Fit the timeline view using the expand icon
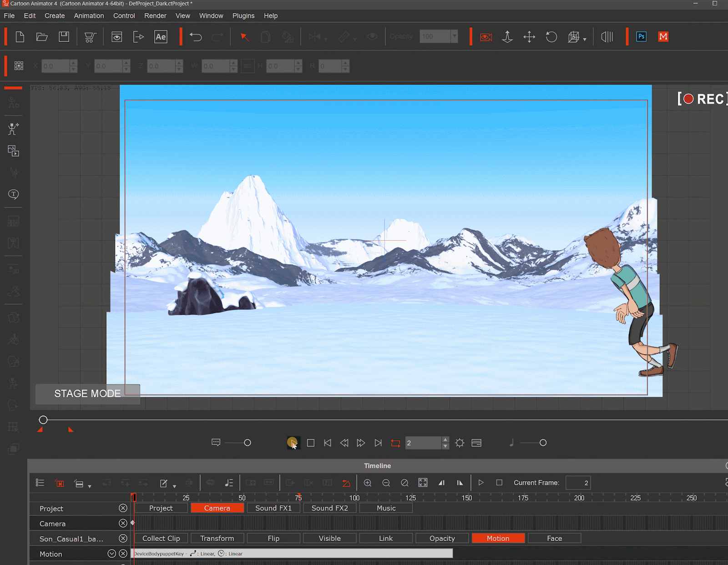 (423, 483)
